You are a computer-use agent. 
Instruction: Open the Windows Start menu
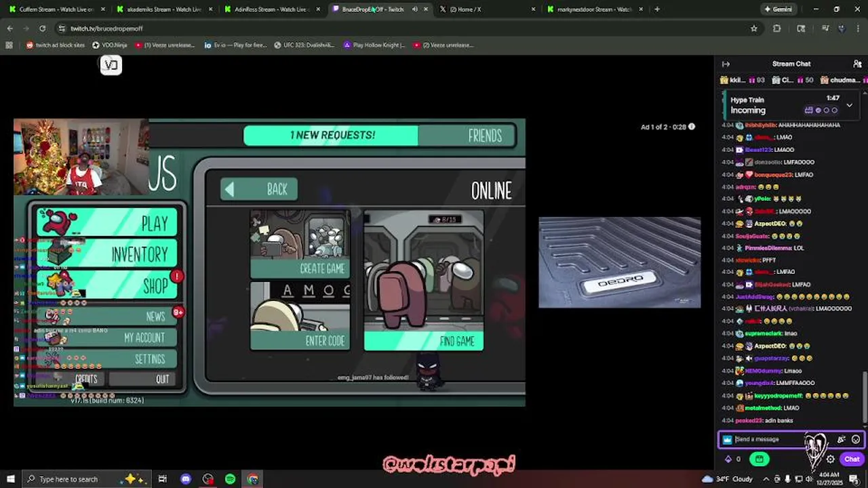[x=10, y=479]
